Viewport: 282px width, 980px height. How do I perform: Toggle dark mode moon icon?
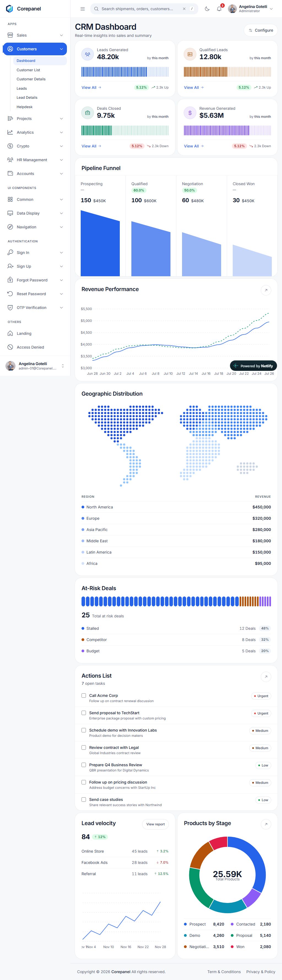coord(207,9)
